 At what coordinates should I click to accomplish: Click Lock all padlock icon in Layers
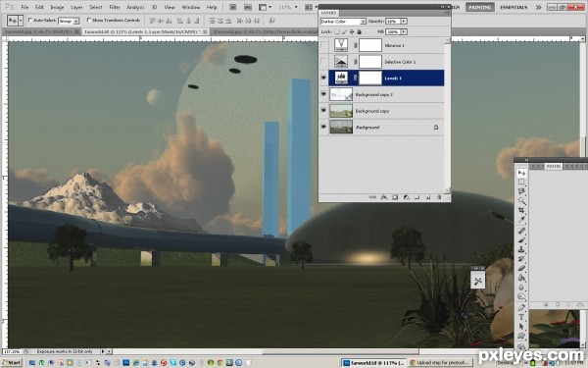(x=360, y=32)
